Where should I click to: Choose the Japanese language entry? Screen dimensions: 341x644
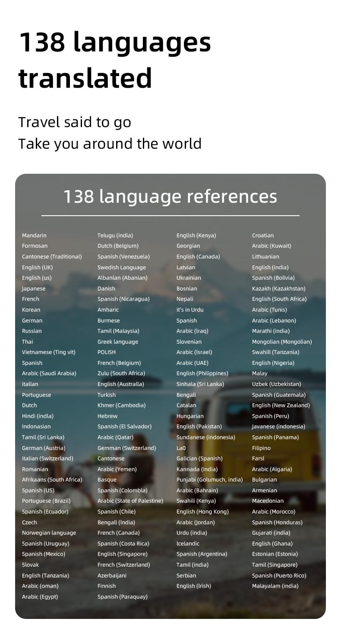(34, 289)
